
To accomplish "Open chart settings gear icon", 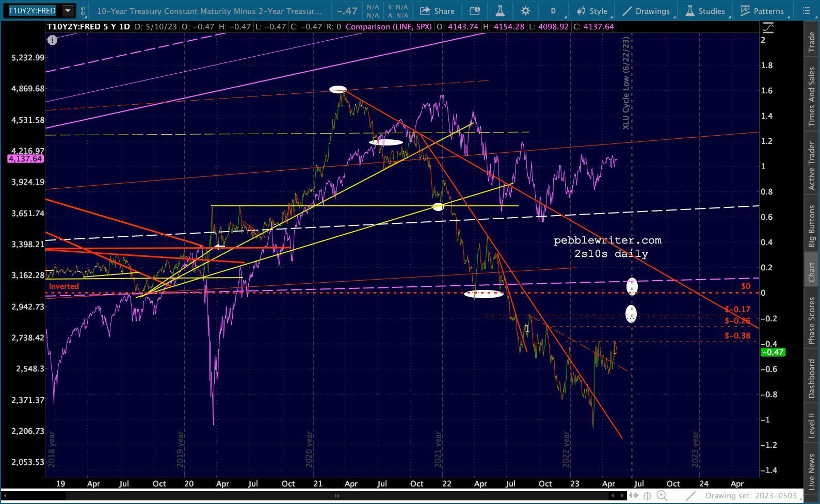I will click(525, 11).
